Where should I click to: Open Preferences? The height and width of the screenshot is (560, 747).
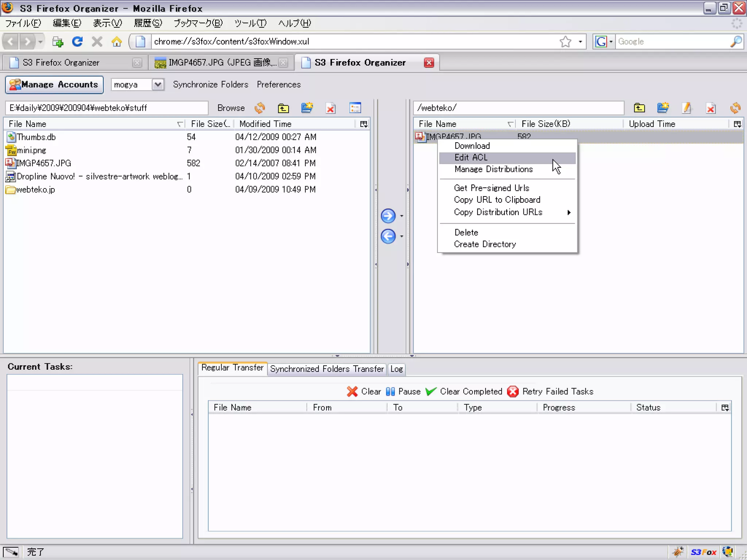[279, 85]
